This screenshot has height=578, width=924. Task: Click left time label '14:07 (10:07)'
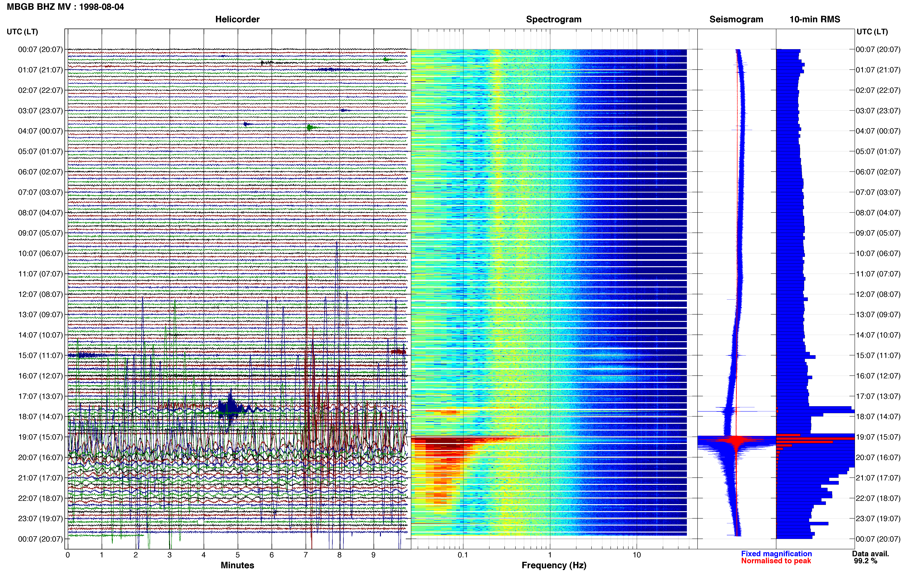click(x=41, y=335)
